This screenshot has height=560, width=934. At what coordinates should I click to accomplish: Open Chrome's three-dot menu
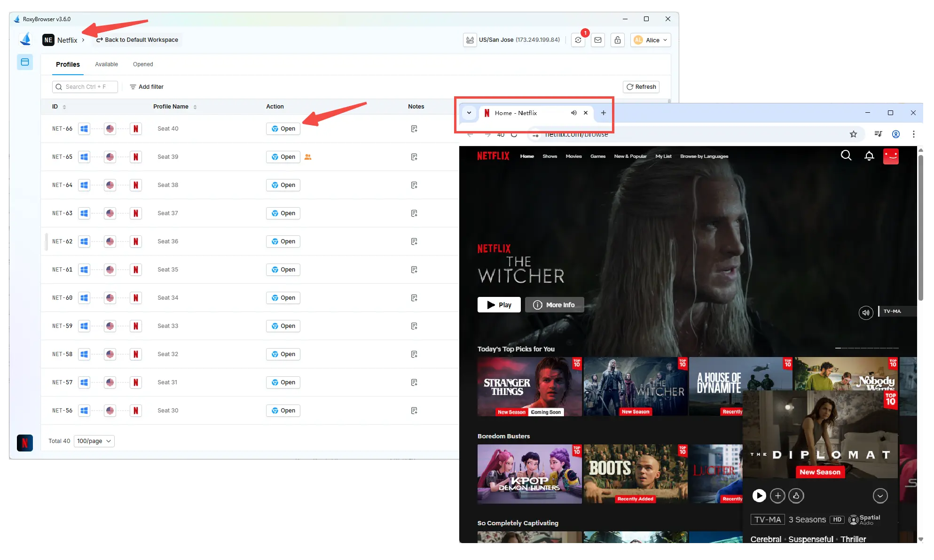click(x=914, y=134)
